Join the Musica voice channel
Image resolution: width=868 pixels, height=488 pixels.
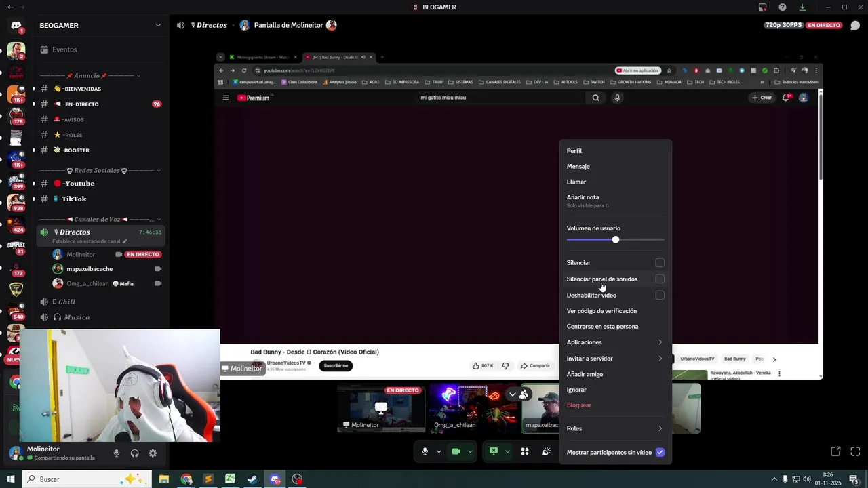click(x=101, y=317)
